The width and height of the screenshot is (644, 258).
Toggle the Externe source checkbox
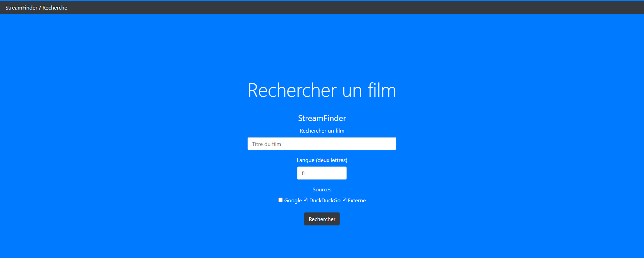[344, 200]
